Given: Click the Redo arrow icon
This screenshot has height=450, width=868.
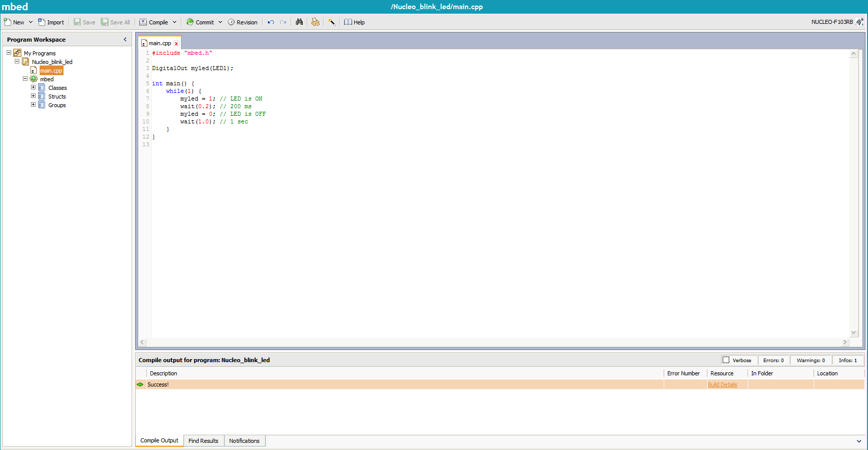Looking at the screenshot, I should coord(283,22).
